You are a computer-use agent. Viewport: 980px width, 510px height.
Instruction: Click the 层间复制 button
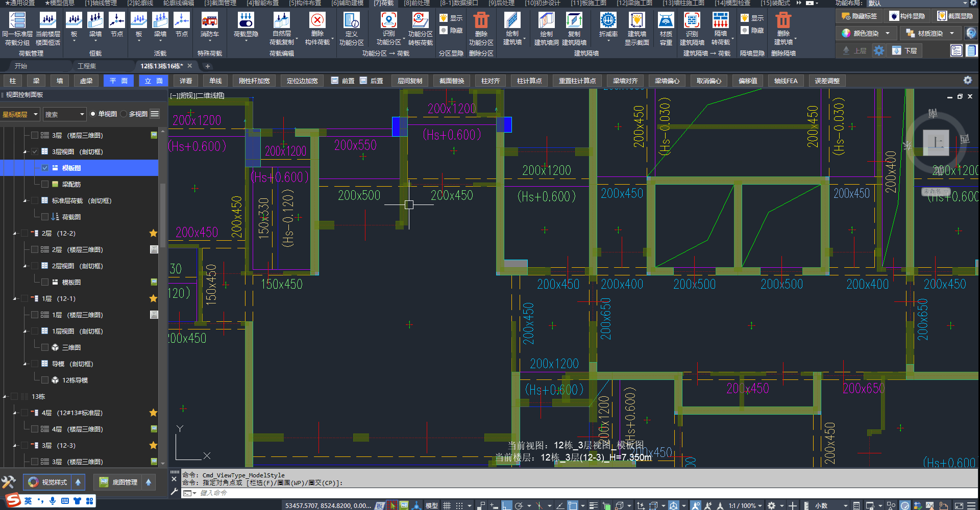[x=409, y=81]
